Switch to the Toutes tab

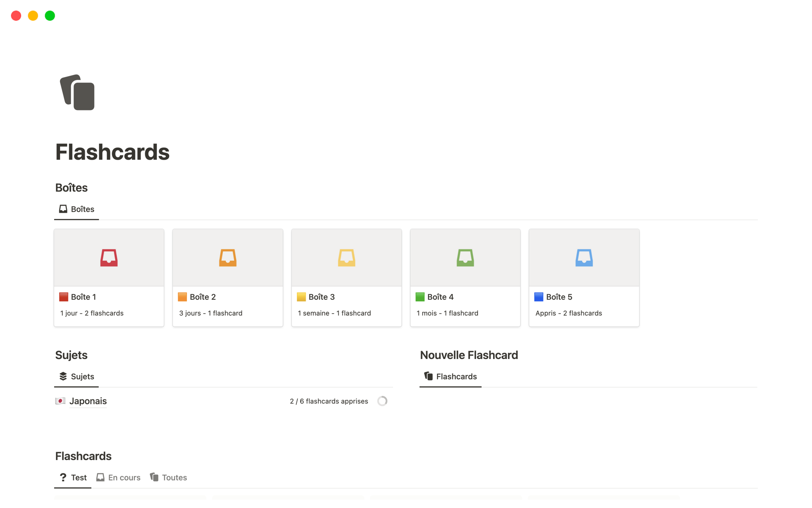click(174, 477)
